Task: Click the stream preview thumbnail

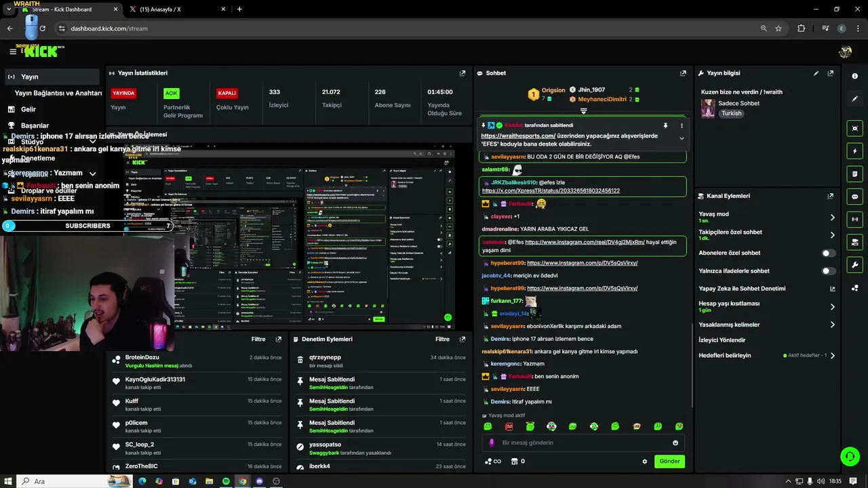Action: pyautogui.click(x=290, y=235)
